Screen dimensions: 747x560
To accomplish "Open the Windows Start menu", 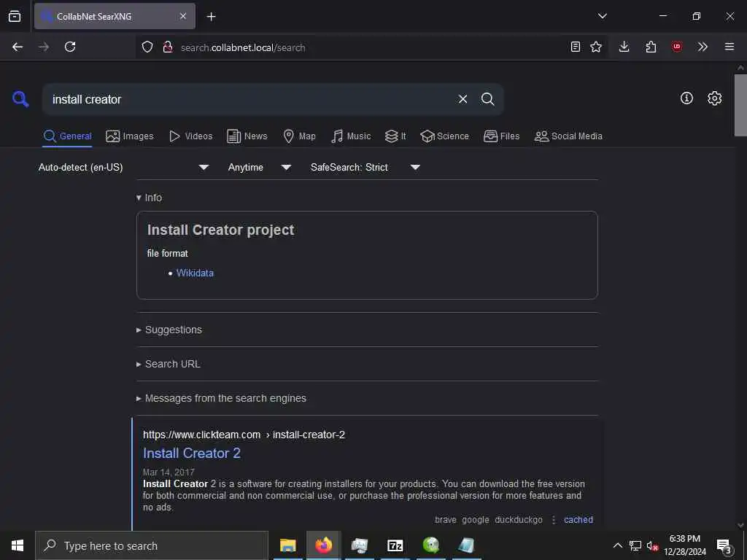I will point(18,545).
